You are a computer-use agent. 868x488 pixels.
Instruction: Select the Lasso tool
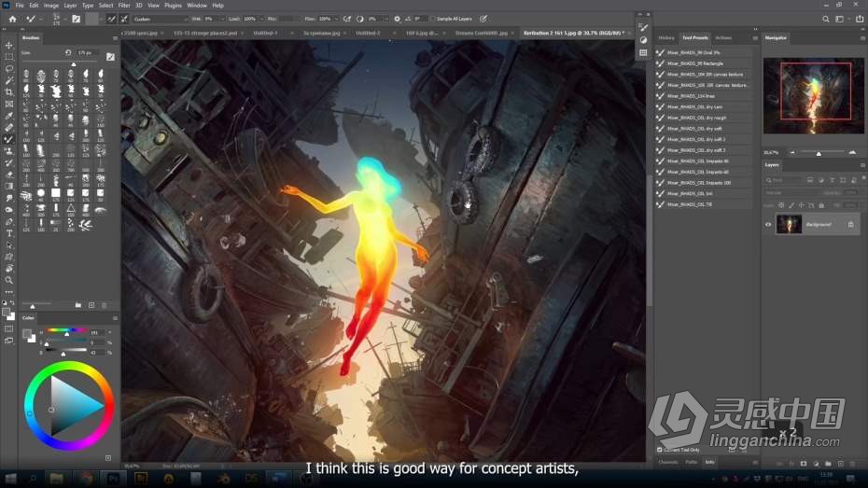click(8, 69)
